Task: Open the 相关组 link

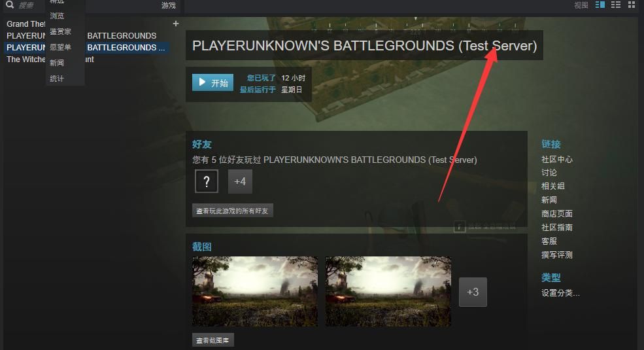Action: [x=553, y=186]
